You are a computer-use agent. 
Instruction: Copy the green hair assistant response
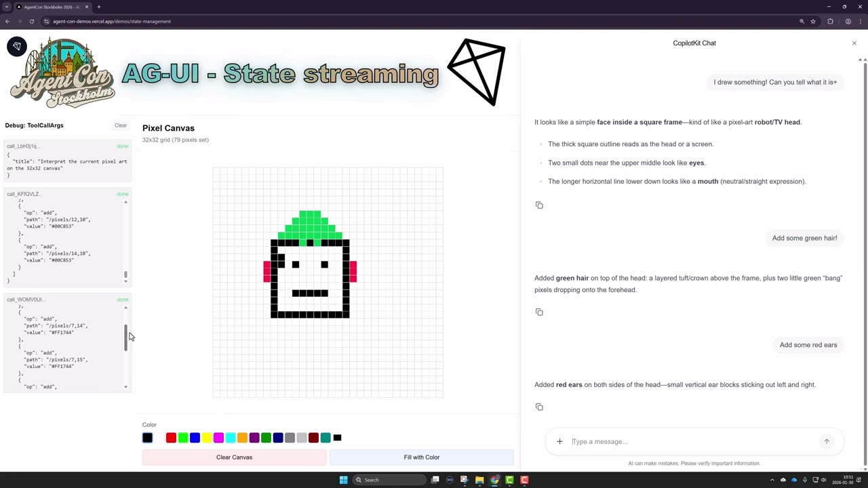click(x=539, y=312)
